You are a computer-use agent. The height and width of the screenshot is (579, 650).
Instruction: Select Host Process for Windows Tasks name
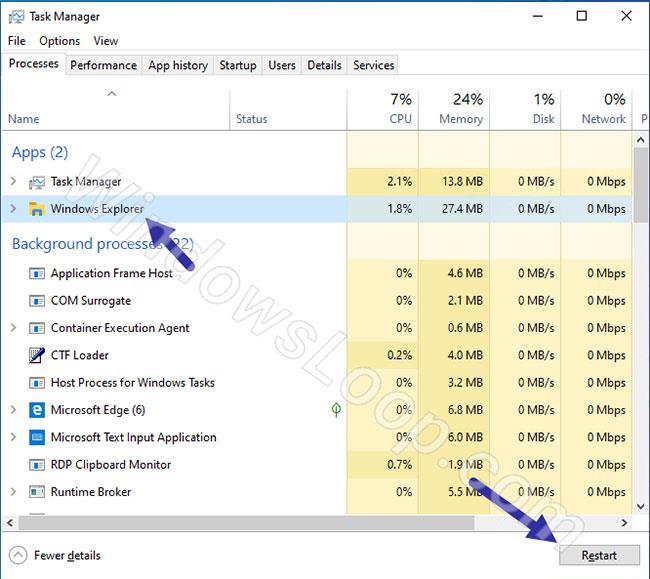[133, 383]
